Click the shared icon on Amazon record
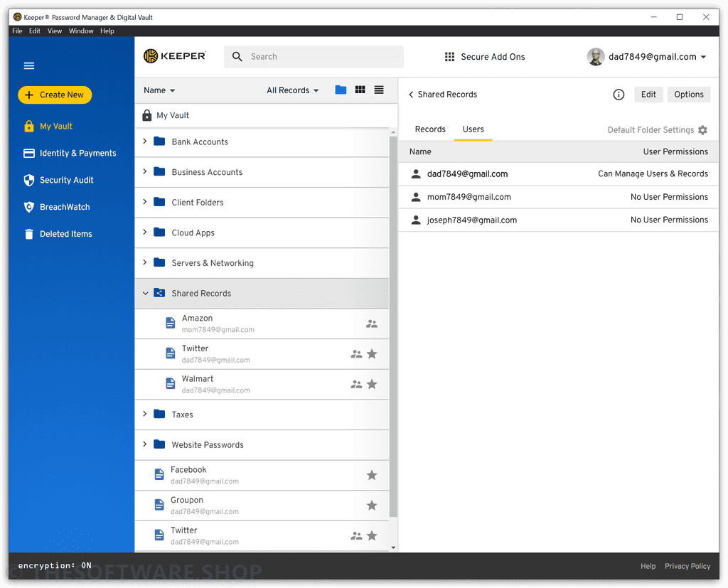Screen dimensions: 728x588 click(371, 324)
